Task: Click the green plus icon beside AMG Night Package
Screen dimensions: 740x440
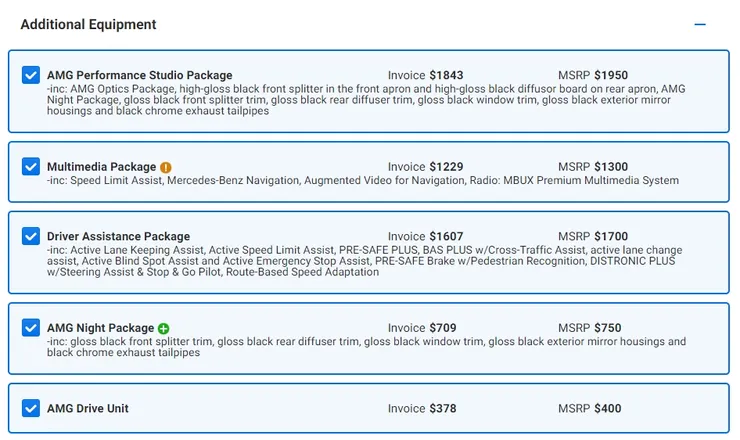Action: [x=163, y=328]
